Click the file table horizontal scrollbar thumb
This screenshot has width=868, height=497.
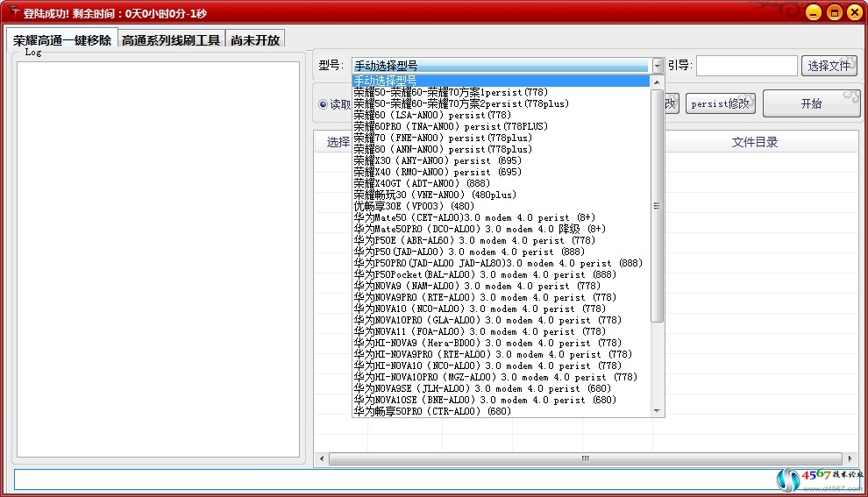pos(586,458)
